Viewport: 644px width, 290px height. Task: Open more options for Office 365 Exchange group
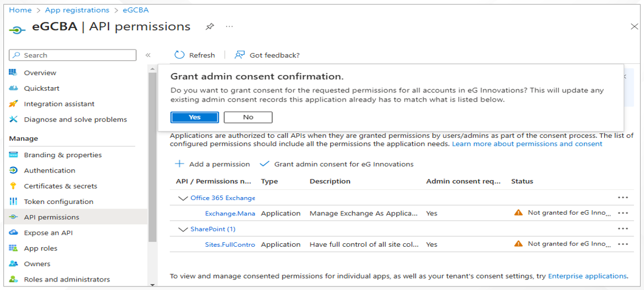pos(622,198)
